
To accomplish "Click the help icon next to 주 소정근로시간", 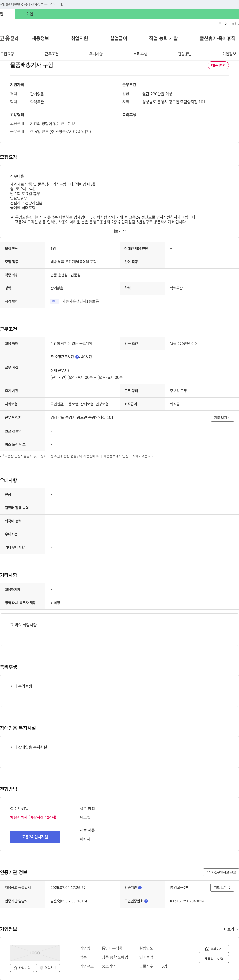I will coord(77,357).
